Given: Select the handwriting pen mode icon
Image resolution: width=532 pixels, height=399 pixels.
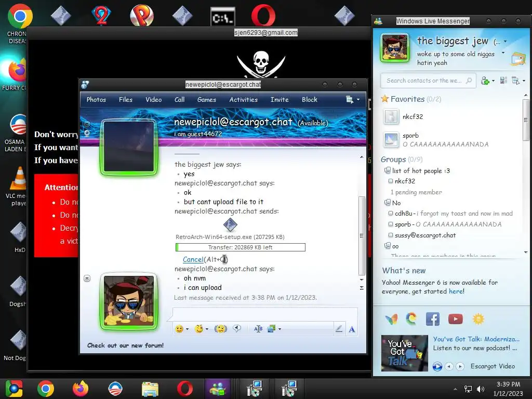Looking at the screenshot, I should click(x=339, y=329).
